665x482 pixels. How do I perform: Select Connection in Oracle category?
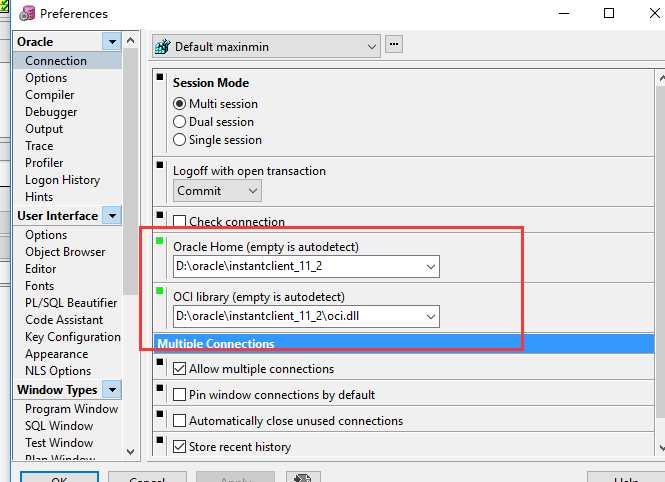pyautogui.click(x=56, y=61)
